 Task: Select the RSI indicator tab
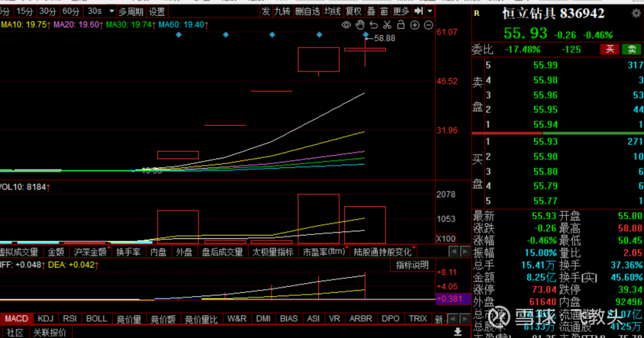70,319
